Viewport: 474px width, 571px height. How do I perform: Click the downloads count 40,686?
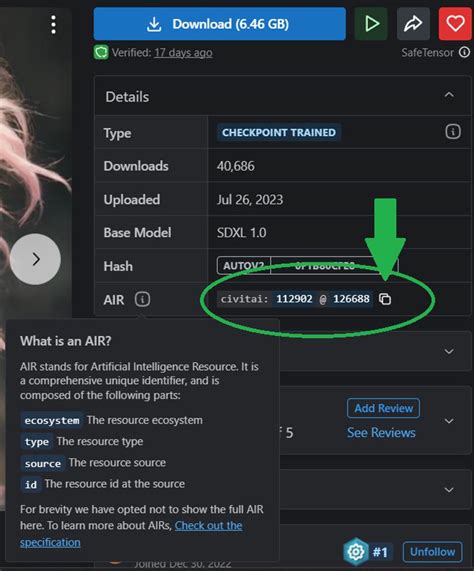pos(236,166)
